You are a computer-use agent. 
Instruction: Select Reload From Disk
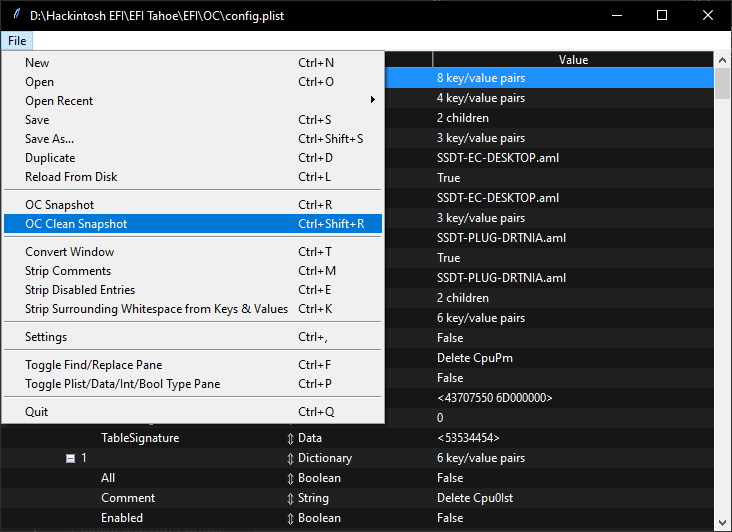193,177
